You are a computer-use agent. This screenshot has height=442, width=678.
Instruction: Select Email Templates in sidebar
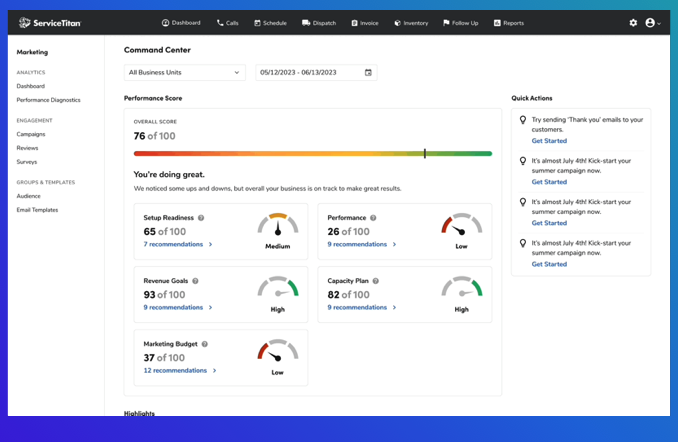[x=37, y=210]
